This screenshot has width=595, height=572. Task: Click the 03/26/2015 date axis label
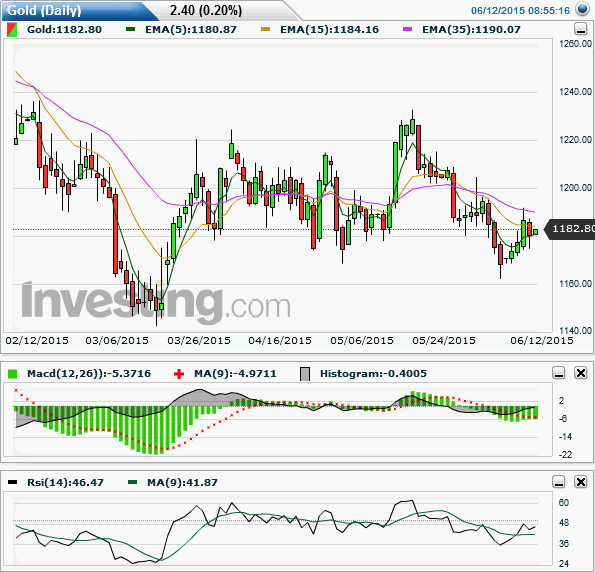(x=199, y=340)
